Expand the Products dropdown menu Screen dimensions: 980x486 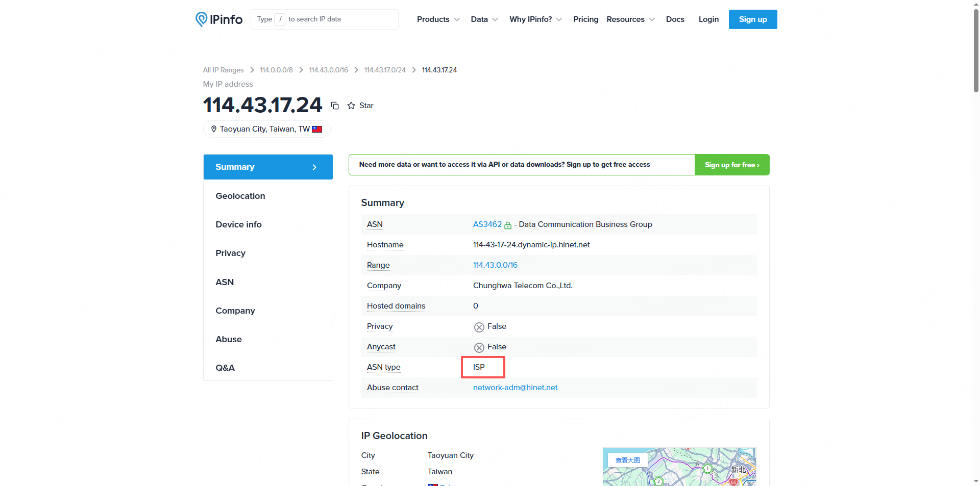pos(438,19)
